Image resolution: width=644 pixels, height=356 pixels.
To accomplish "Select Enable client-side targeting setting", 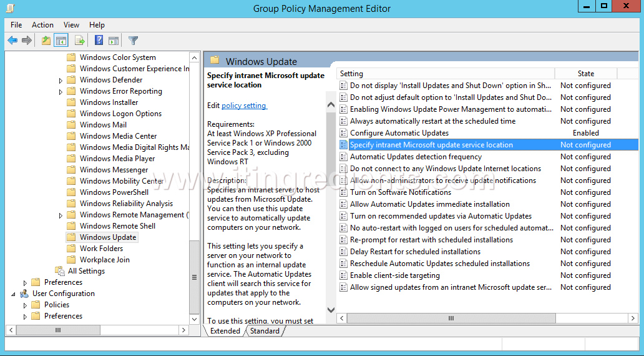I will coord(394,275).
